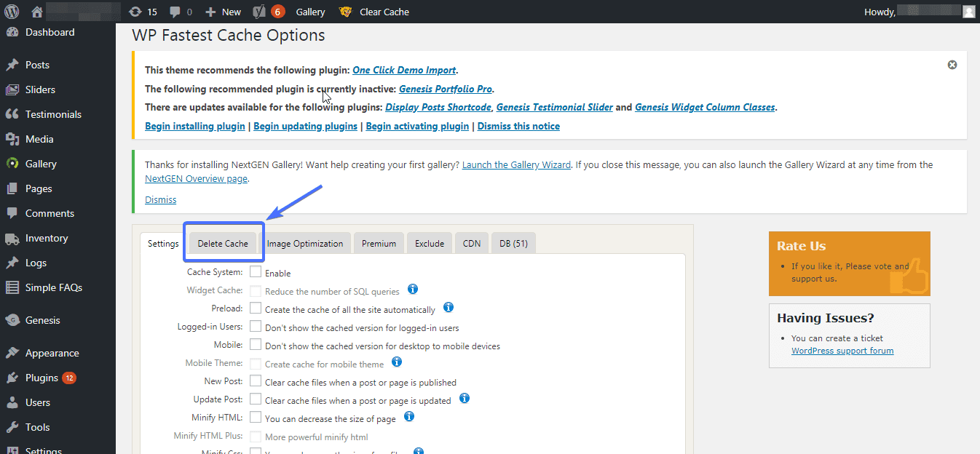980x454 pixels.
Task: Click the Users icon in sidebar
Action: [12, 402]
